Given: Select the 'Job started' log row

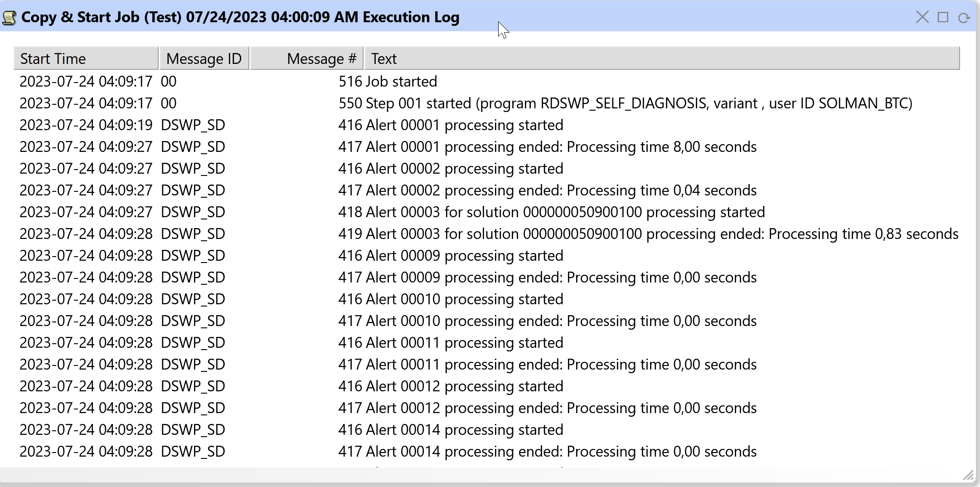Looking at the screenshot, I should point(401,82).
